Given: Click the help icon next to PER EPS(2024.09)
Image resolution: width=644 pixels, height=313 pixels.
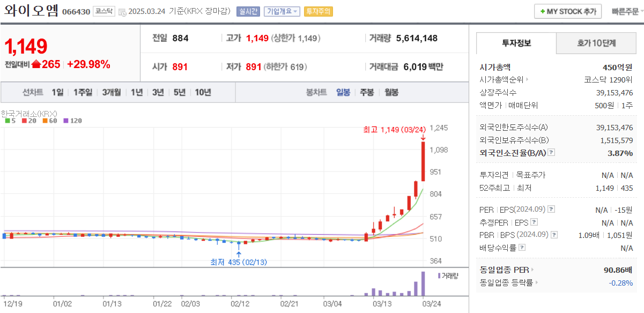Looking at the screenshot, I should [552, 209].
